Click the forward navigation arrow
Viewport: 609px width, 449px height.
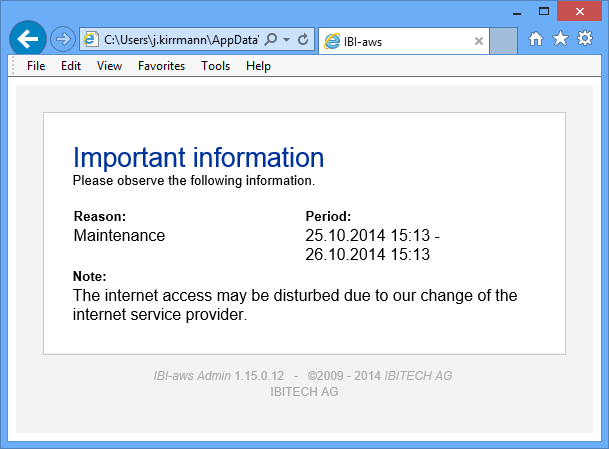(62, 39)
